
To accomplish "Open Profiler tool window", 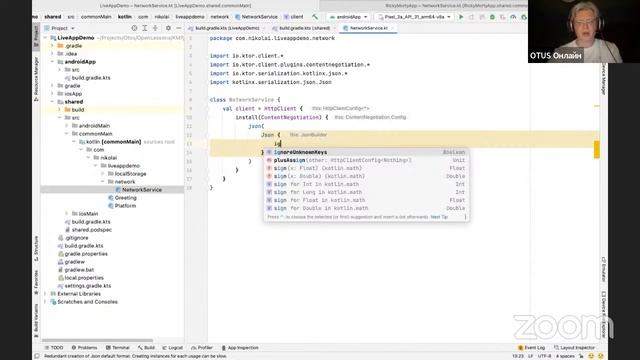I will [202, 348].
